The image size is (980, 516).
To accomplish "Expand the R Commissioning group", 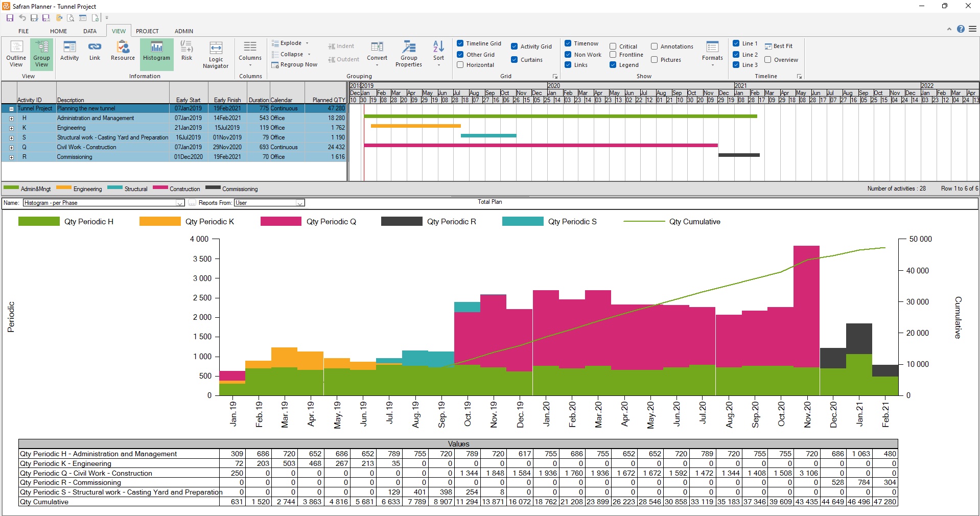I will [11, 157].
